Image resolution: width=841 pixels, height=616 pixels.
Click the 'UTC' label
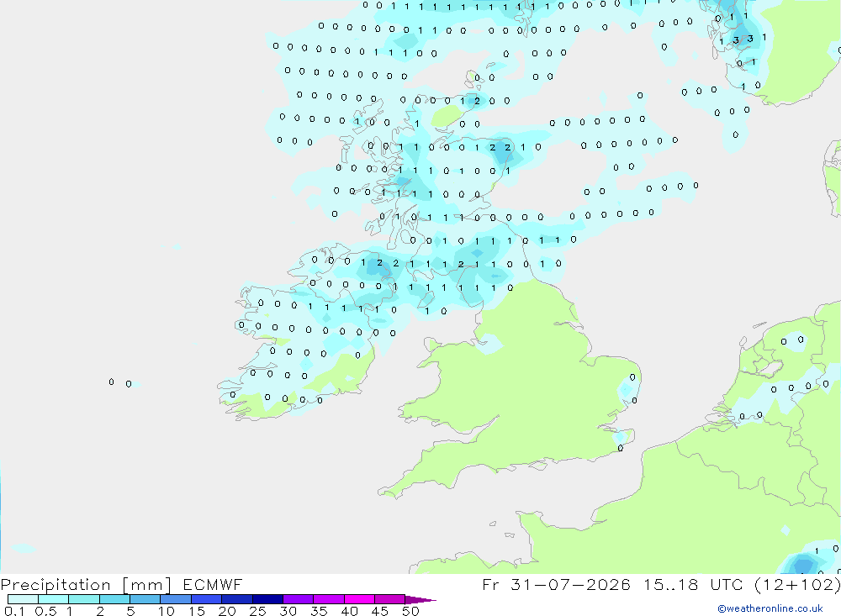727,584
